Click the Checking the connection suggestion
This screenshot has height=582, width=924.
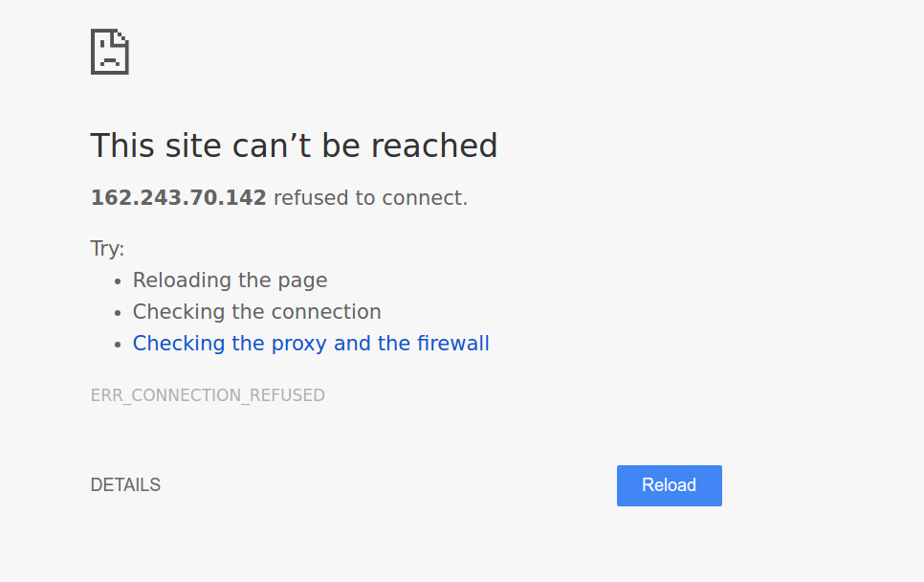pos(257,311)
